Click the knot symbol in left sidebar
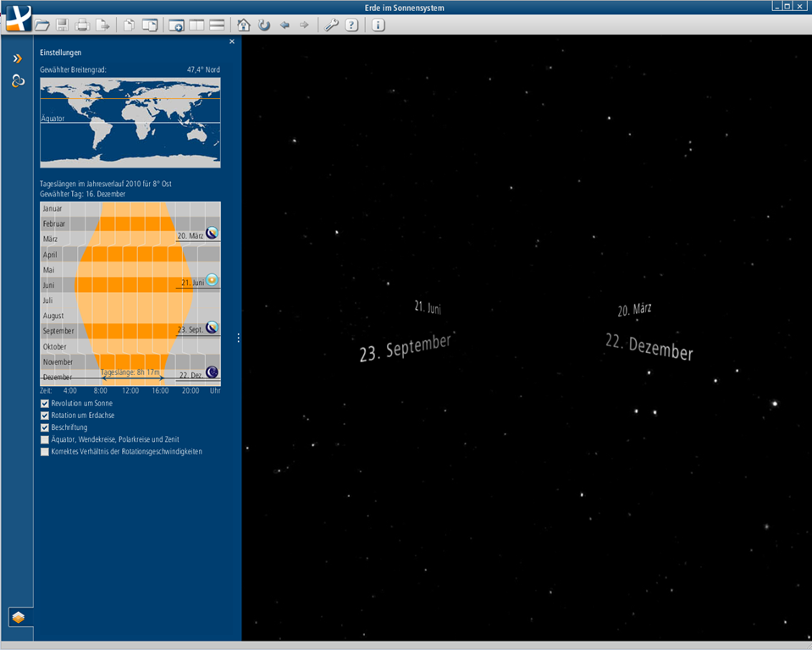 [18, 81]
